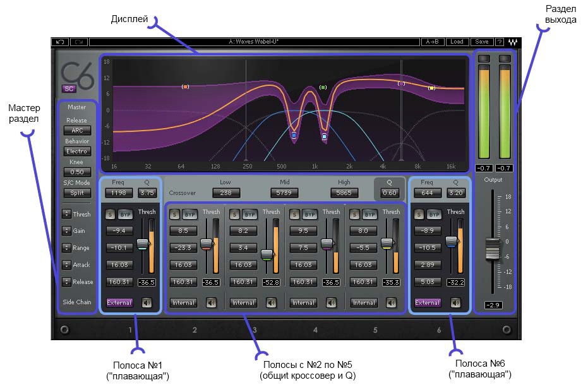The image size is (588, 385).
Task: Click the Mid crossover value field 5739
Action: pos(284,193)
